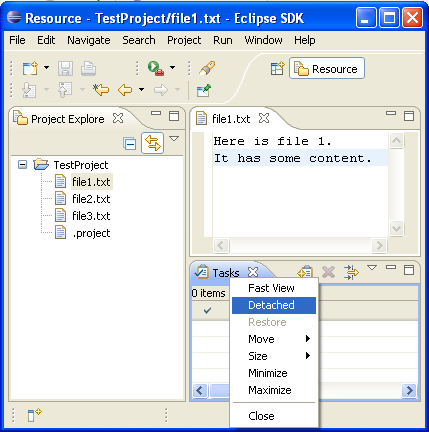Viewport: 429px width, 432px height.
Task: Click the Next Annotation icon
Action: click(29, 90)
